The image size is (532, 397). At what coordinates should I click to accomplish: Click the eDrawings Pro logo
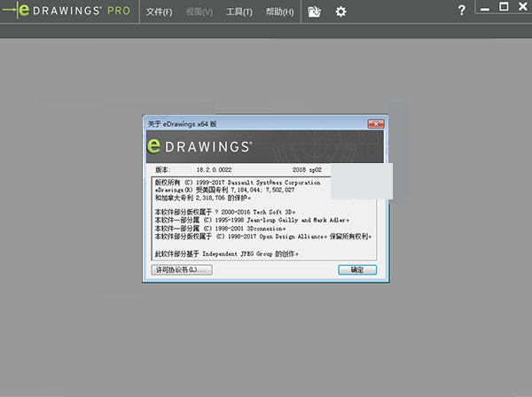66,11
